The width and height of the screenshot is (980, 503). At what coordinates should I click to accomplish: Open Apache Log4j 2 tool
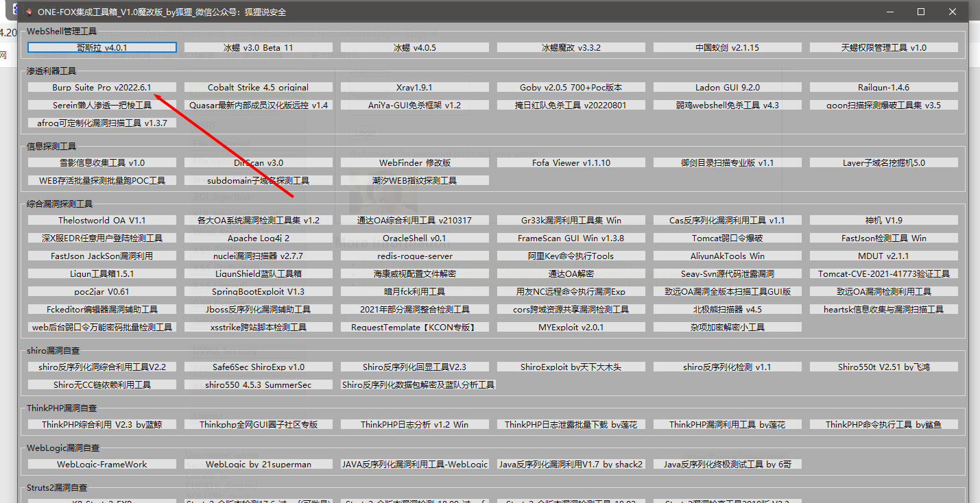click(x=259, y=238)
